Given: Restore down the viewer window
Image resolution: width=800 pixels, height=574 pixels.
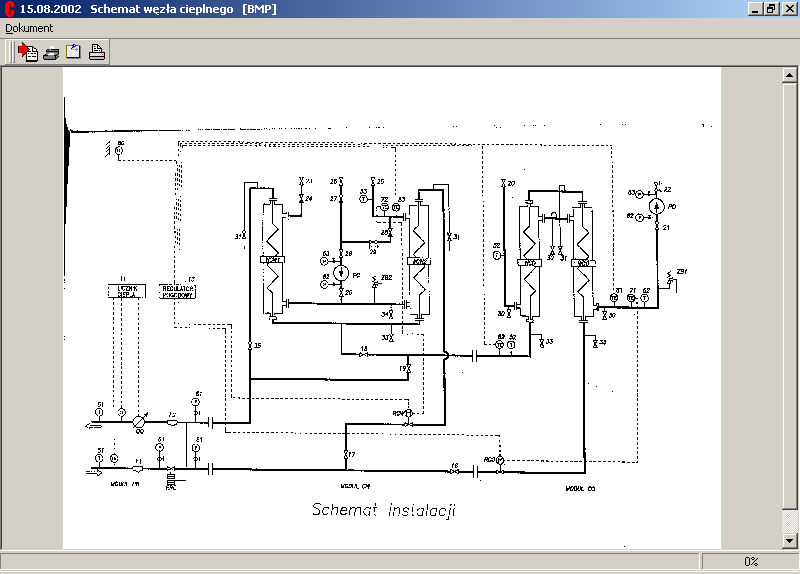Looking at the screenshot, I should (x=771, y=9).
